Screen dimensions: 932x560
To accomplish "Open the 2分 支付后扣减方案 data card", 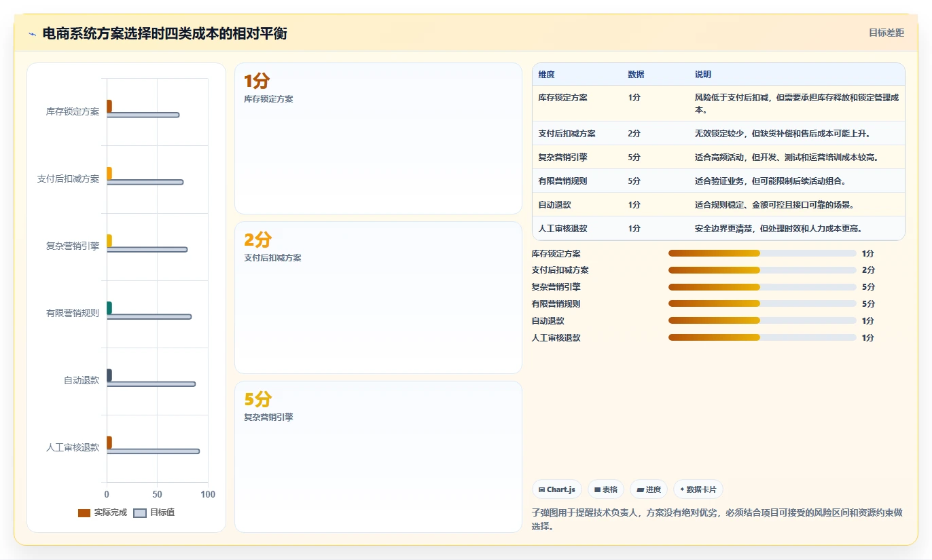I will 378,297.
